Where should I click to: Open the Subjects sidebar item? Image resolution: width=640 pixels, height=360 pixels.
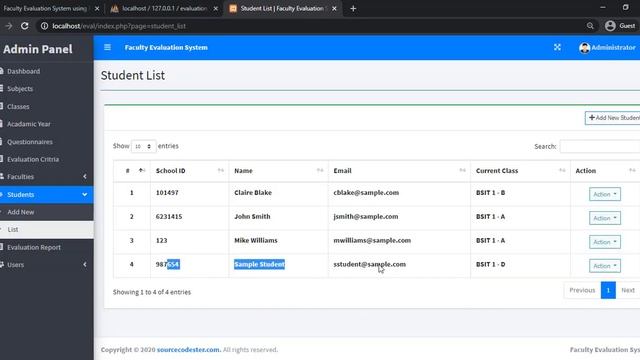47,89
